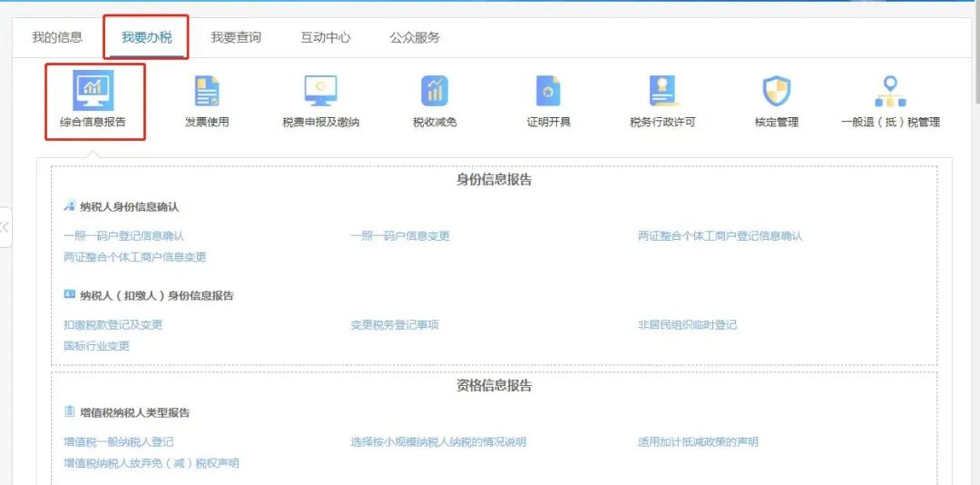Click the 身份信息报告 section heading
Viewport: 980px width, 485px height.
point(494,180)
